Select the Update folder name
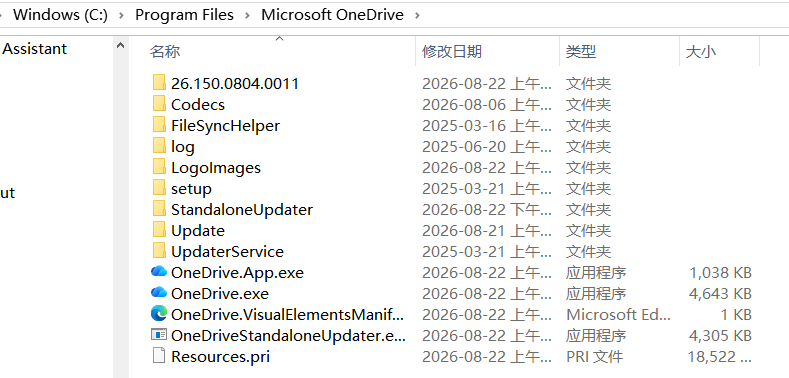The image size is (789, 378). point(198,231)
